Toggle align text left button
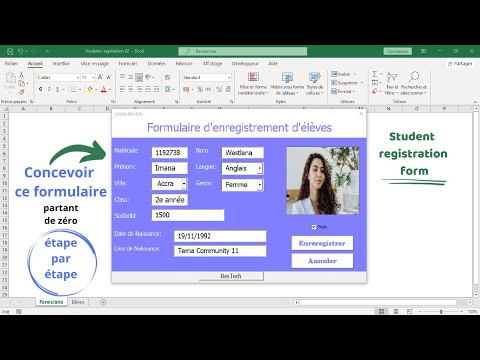 [x=122, y=89]
